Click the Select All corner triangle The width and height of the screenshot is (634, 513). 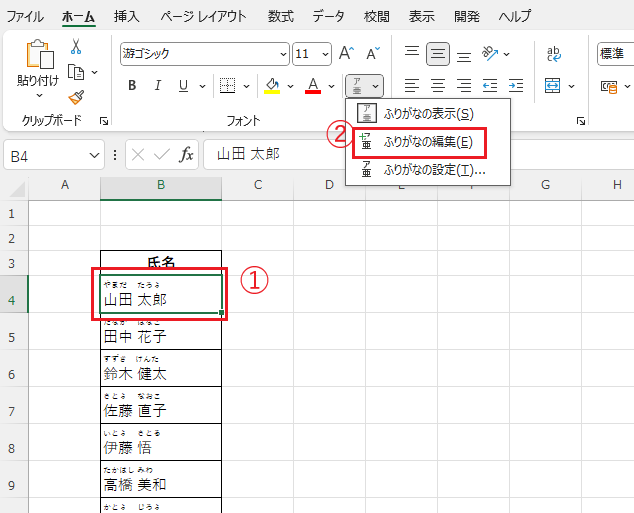(17, 188)
